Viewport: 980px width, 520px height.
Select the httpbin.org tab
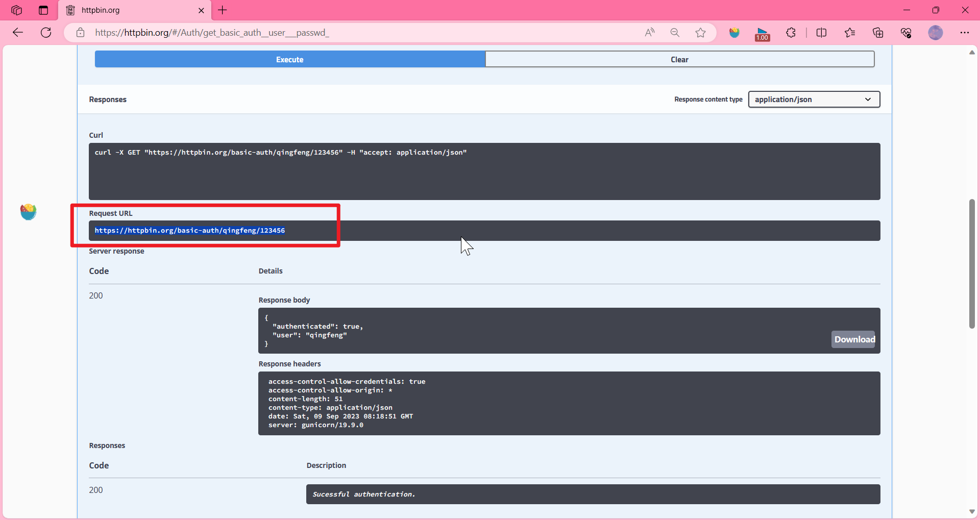click(x=135, y=10)
